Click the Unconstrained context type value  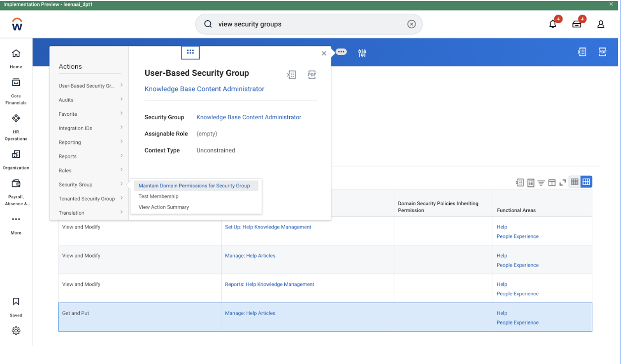[x=216, y=150]
